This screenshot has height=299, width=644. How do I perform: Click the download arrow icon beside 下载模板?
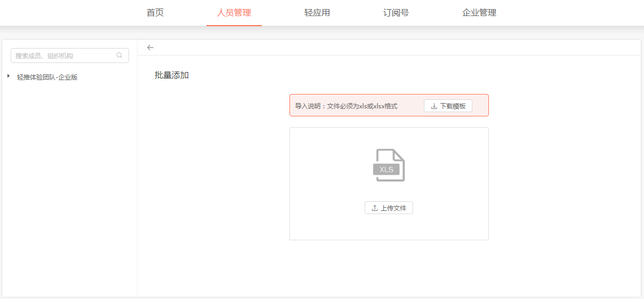click(x=434, y=106)
